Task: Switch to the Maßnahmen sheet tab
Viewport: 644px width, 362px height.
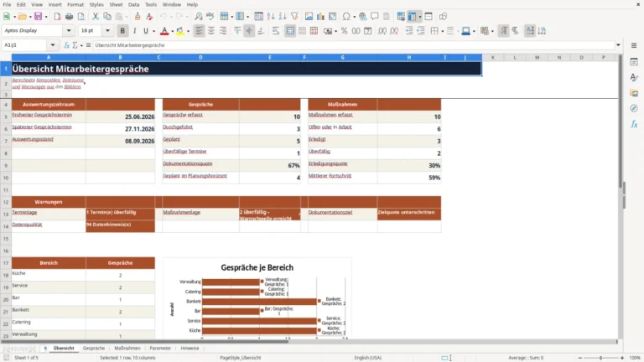Action: point(127,348)
